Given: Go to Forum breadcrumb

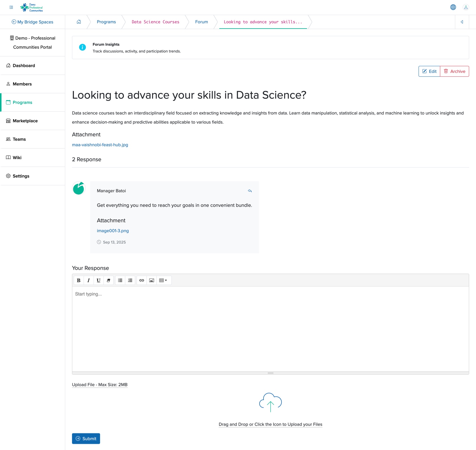Looking at the screenshot, I should coord(201,22).
